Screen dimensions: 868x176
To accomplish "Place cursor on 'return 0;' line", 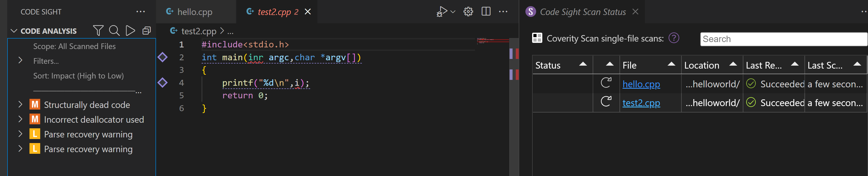I will [245, 96].
